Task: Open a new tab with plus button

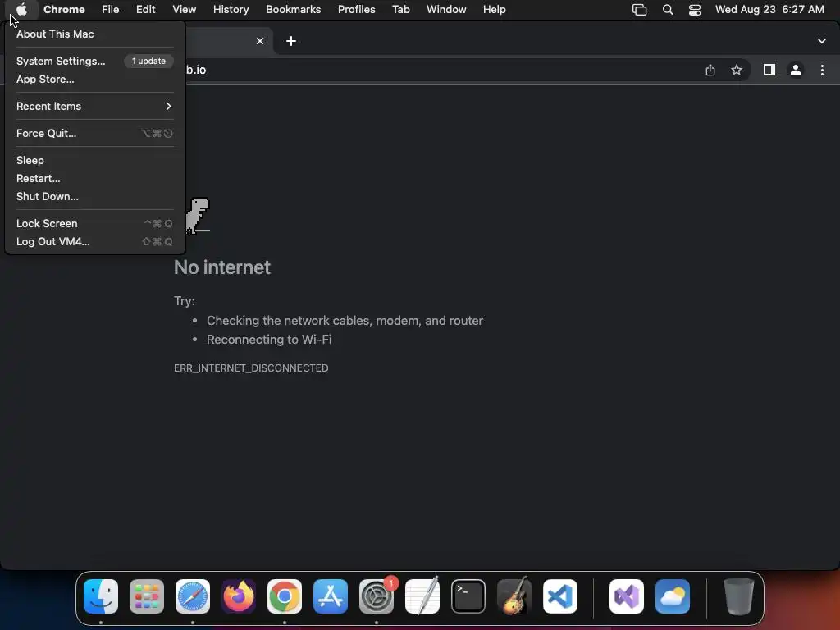Action: click(291, 41)
